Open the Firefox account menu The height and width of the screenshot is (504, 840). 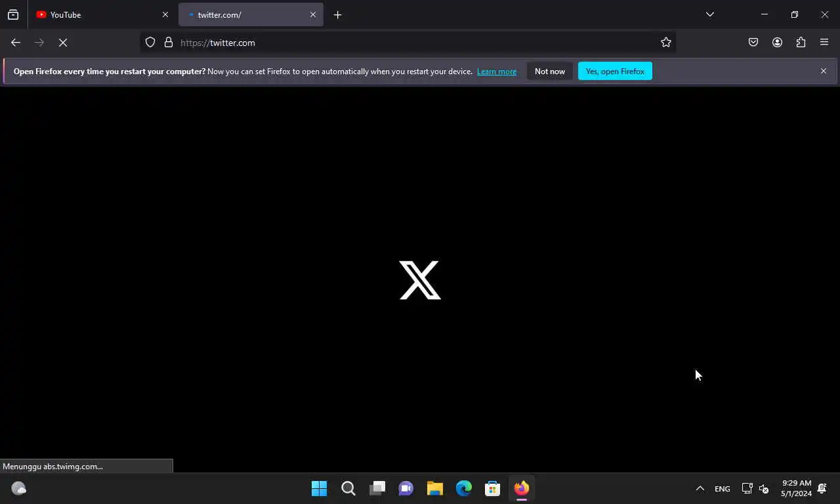777,43
